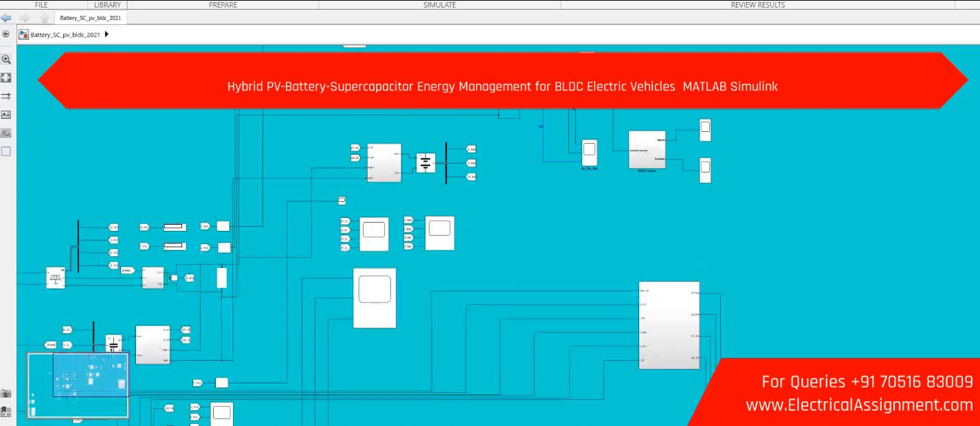Select the Annotation tool in the palette

(x=6, y=115)
